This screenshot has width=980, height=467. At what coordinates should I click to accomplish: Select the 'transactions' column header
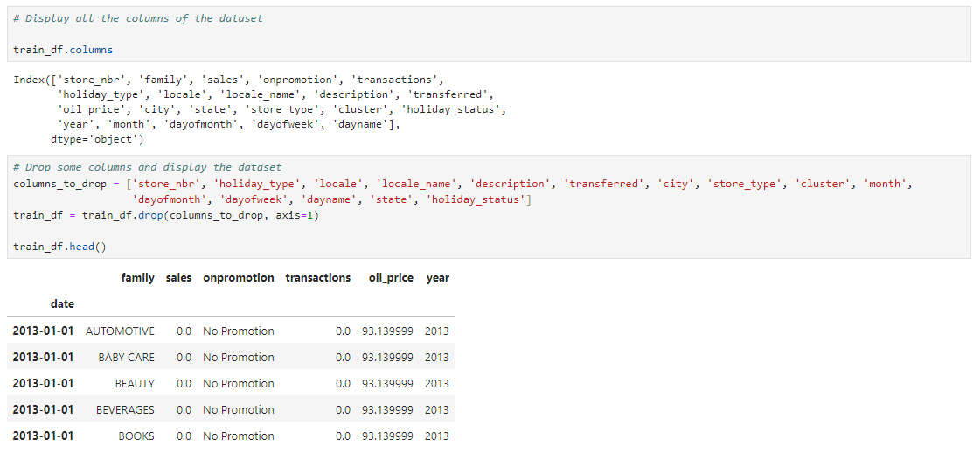pyautogui.click(x=318, y=277)
